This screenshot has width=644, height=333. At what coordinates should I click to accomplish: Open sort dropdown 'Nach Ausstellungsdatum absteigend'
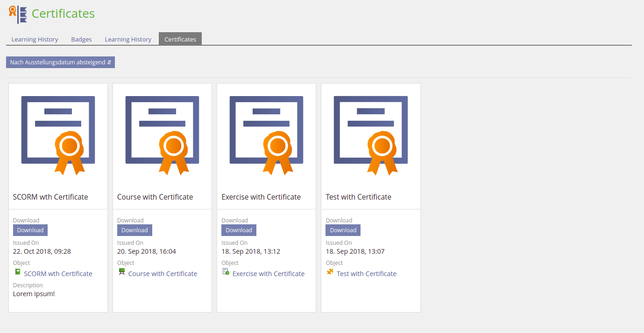click(60, 62)
